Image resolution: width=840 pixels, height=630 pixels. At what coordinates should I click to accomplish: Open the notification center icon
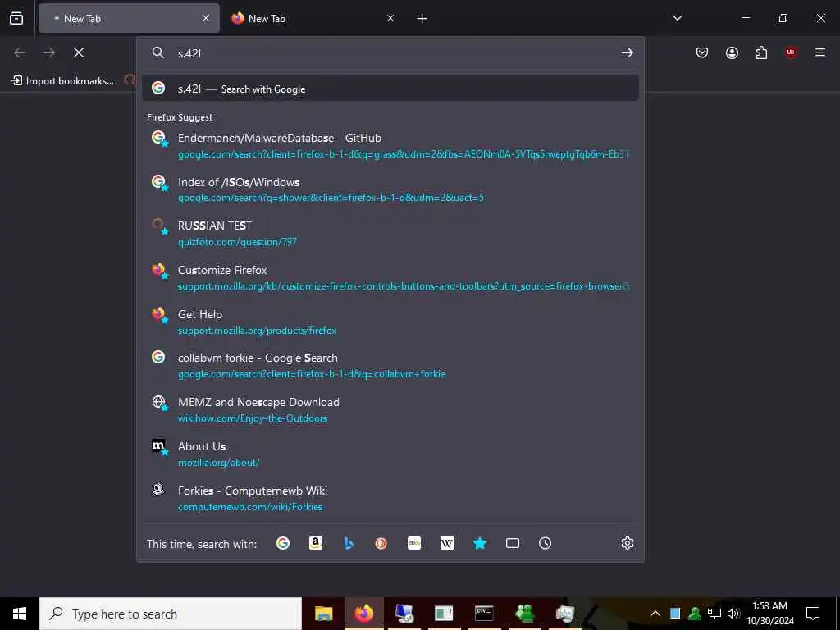pos(813,614)
